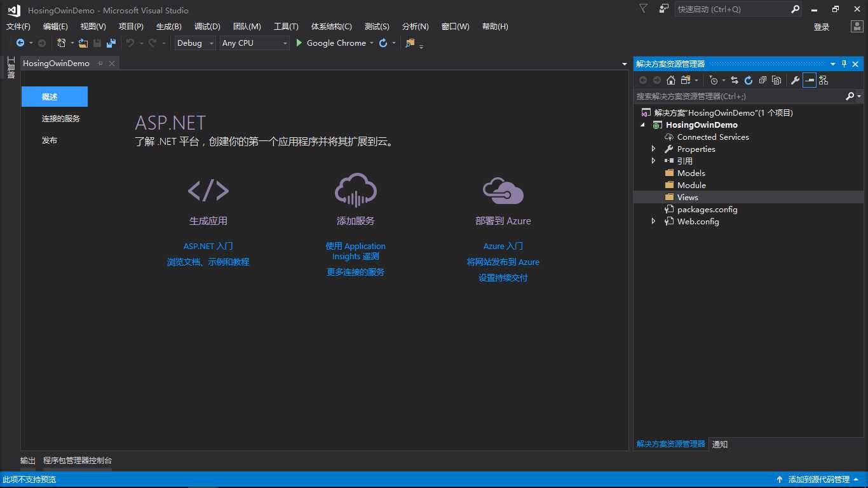The height and width of the screenshot is (488, 868).
Task: Expand the 引用 references node
Action: [x=653, y=161]
